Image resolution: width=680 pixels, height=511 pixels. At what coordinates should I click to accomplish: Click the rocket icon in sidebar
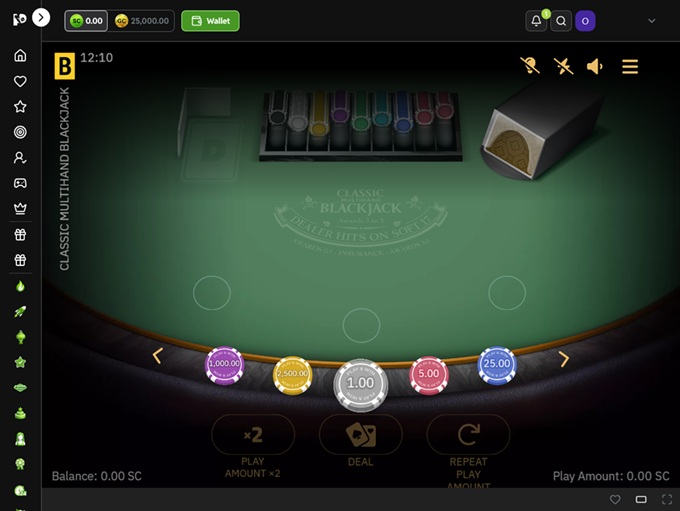(20, 311)
